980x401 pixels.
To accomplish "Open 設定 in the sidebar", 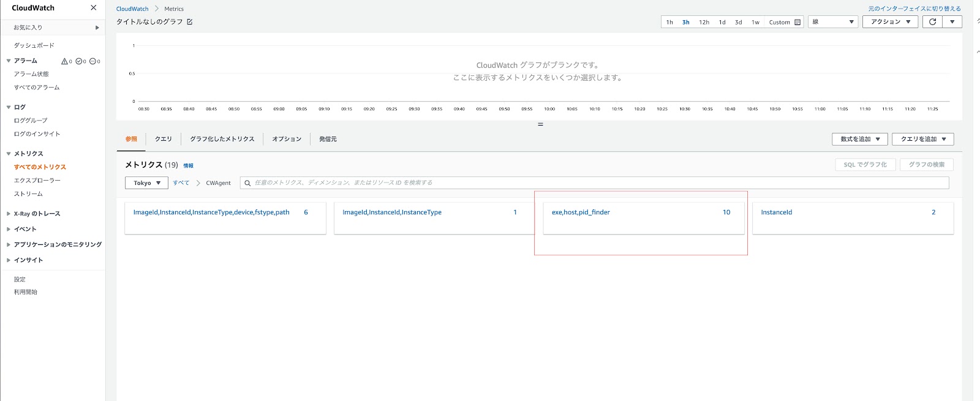I will pyautogui.click(x=20, y=279).
